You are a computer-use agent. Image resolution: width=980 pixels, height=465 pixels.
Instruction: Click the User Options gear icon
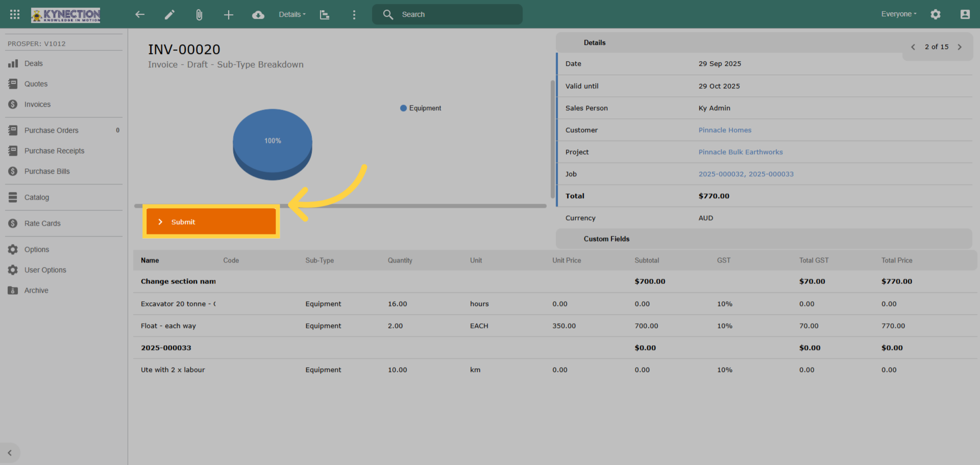[13, 270]
